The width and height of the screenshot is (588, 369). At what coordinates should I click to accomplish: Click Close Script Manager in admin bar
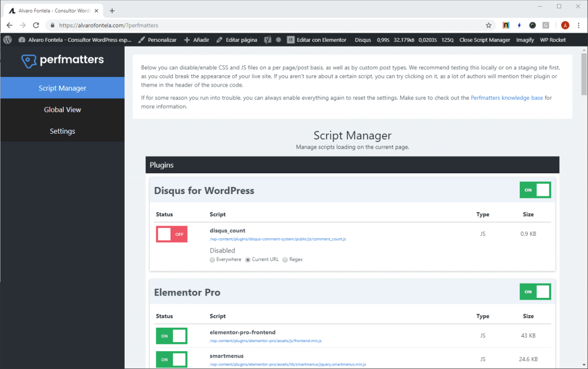485,40
